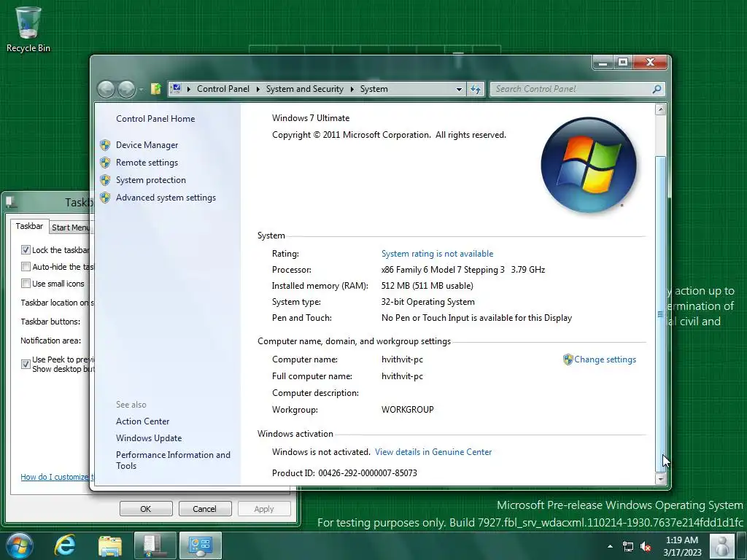
Task: Select Control Panel in the breadcrumb
Action: click(x=223, y=89)
